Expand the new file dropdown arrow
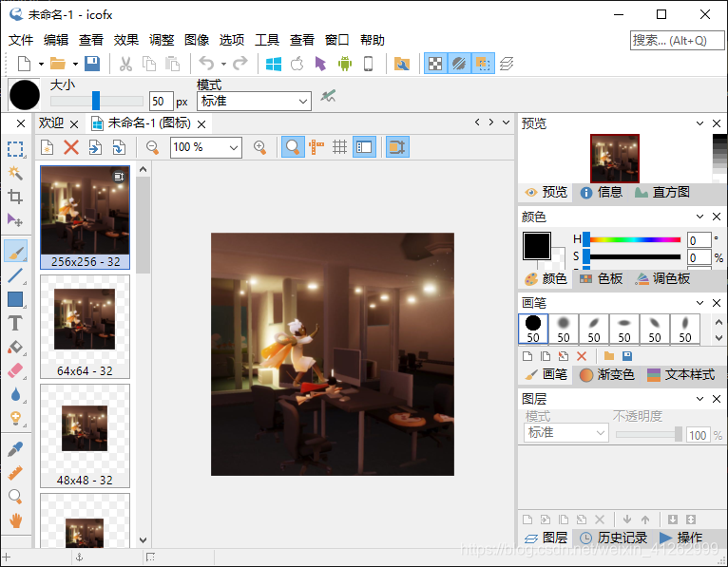This screenshot has height=567, width=728. 41,64
